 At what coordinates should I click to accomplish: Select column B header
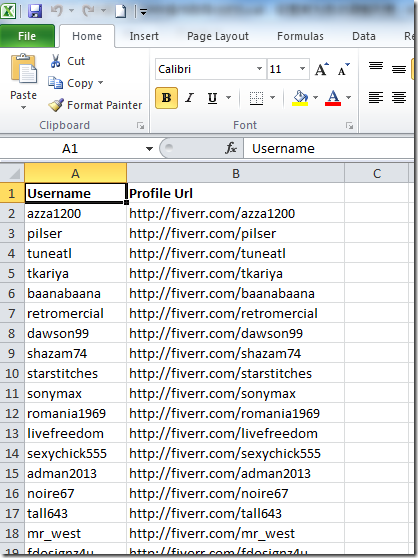point(236,173)
